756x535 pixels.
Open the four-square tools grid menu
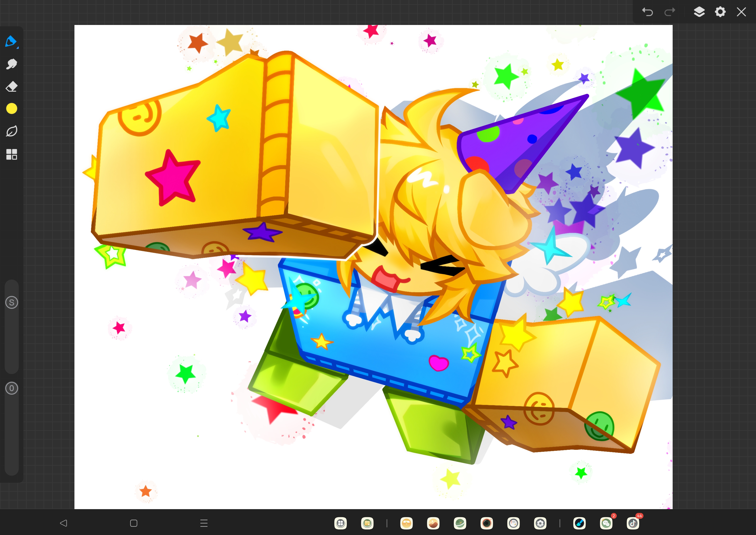click(12, 154)
